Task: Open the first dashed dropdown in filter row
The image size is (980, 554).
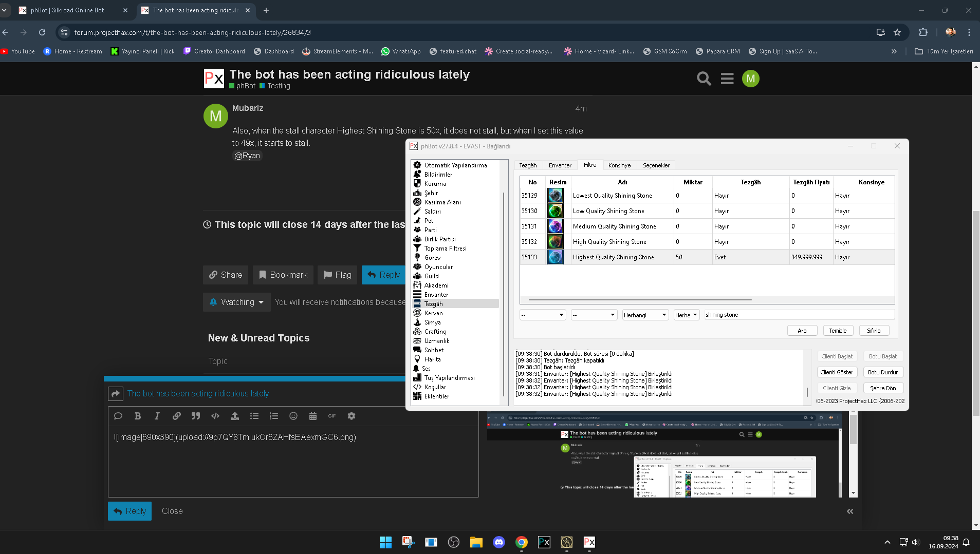Action: [x=542, y=315]
